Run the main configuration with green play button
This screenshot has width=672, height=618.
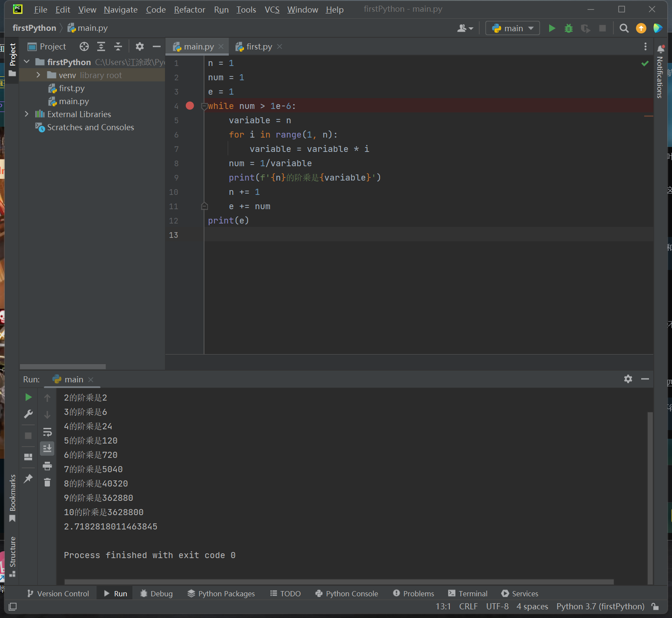pyautogui.click(x=552, y=28)
